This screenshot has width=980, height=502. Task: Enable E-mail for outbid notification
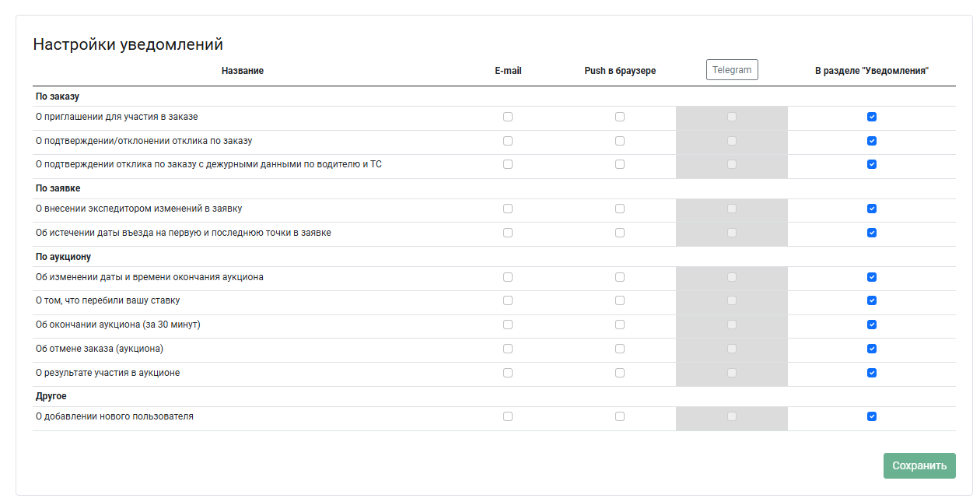click(508, 300)
